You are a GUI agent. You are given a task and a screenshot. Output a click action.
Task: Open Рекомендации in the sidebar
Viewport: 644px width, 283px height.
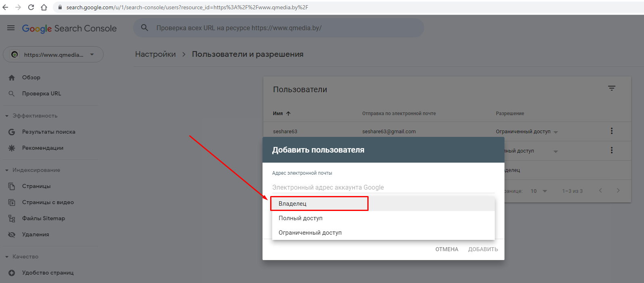[43, 148]
